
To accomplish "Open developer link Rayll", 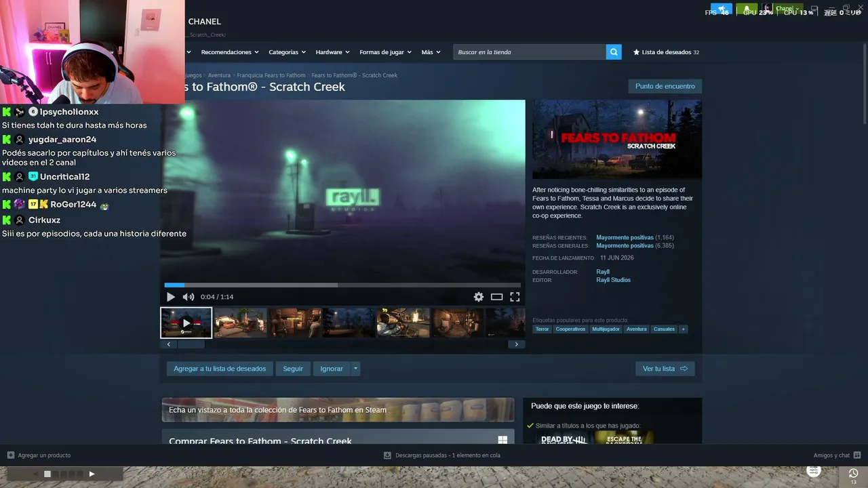I will 603,272.
